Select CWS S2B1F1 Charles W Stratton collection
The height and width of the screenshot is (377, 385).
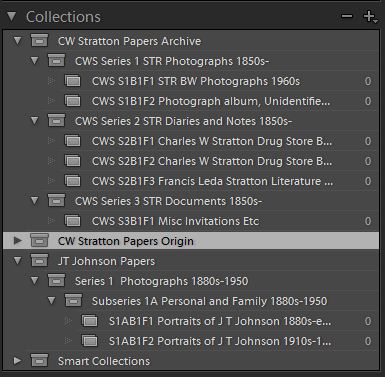pyautogui.click(x=212, y=141)
